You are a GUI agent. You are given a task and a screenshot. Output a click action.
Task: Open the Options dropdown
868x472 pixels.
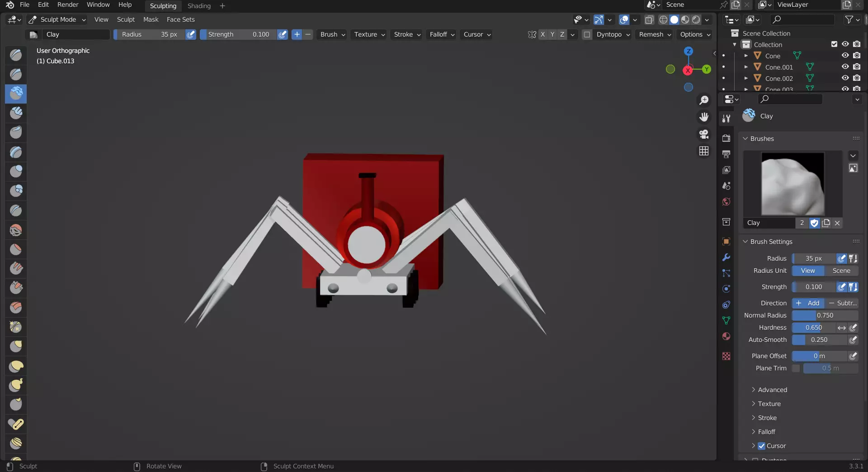(695, 35)
